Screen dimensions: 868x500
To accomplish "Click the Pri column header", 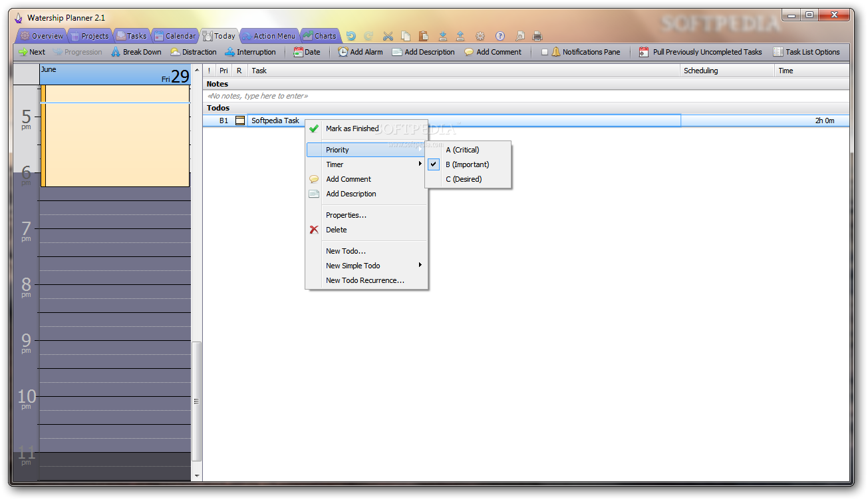I will [224, 71].
